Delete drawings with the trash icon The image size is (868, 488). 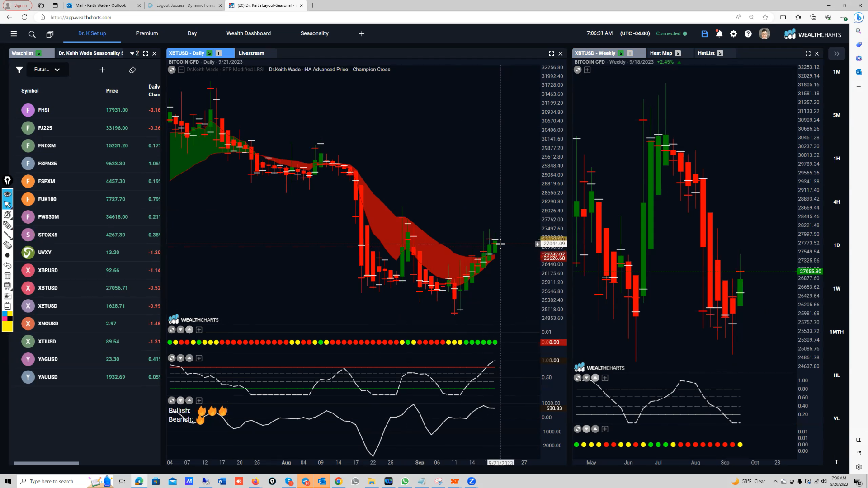click(x=7, y=276)
